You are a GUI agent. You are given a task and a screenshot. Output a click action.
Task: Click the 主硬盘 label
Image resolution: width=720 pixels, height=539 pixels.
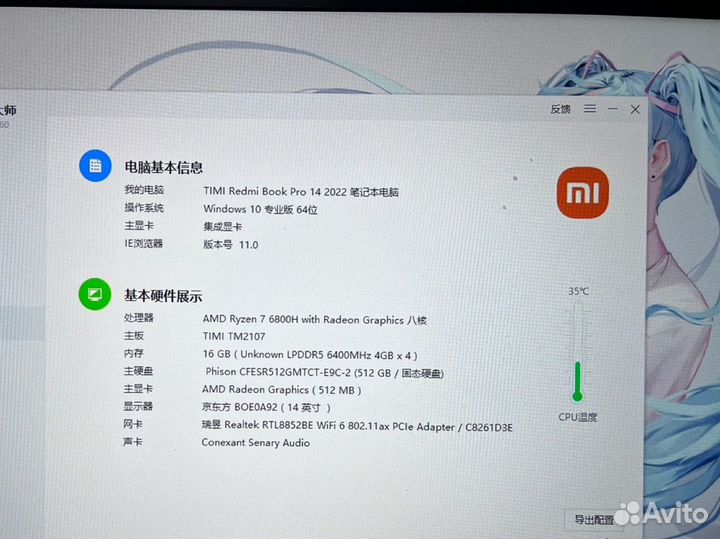pyautogui.click(x=138, y=371)
